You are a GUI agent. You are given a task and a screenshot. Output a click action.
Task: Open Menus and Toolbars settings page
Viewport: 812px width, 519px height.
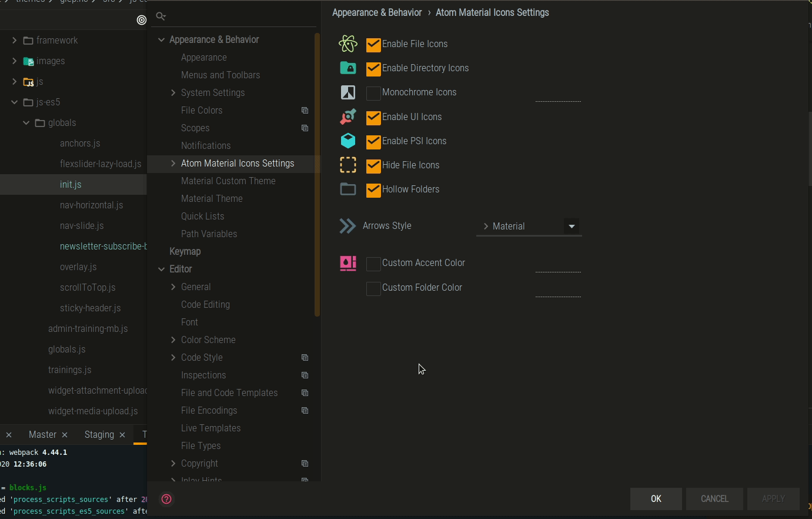point(220,75)
